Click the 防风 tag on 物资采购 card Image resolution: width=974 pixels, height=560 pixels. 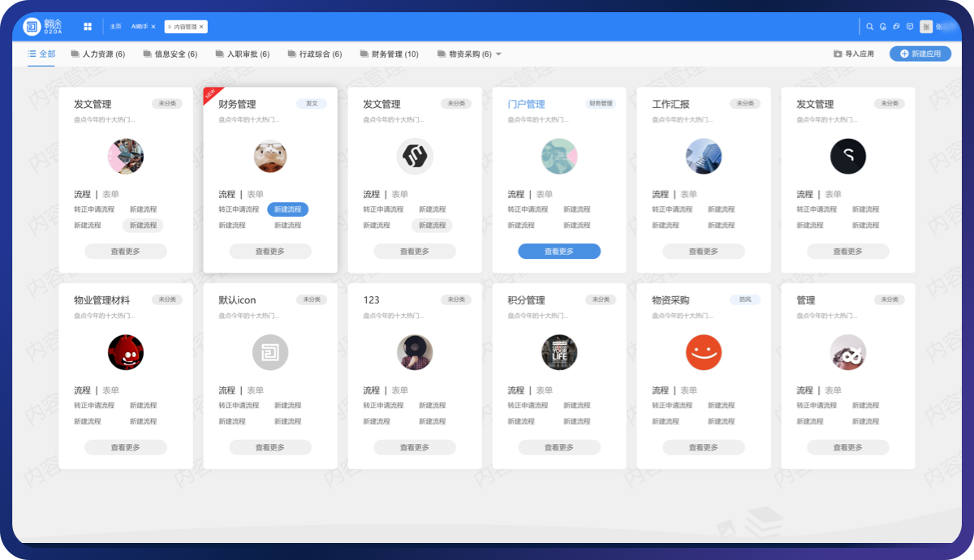[x=745, y=299]
